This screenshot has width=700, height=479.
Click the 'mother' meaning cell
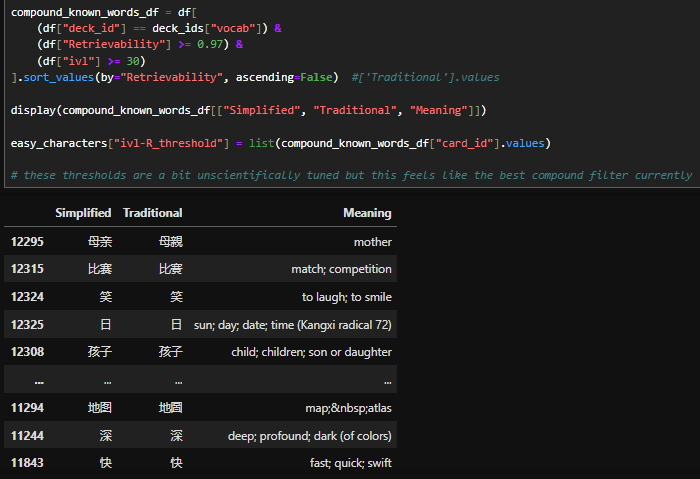tap(372, 242)
